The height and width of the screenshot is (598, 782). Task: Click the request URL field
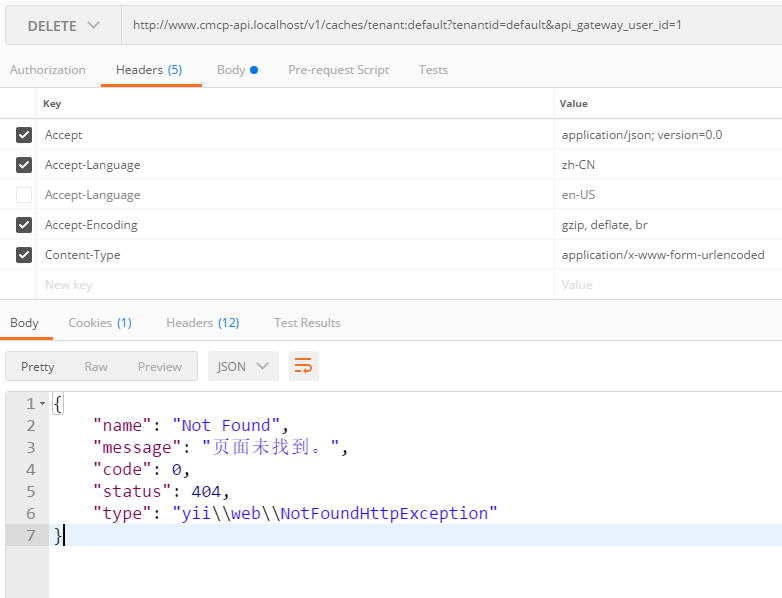(x=450, y=25)
